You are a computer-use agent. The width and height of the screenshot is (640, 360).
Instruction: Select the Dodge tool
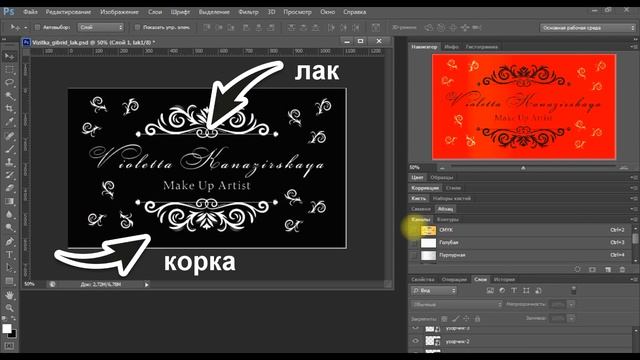[x=9, y=227]
